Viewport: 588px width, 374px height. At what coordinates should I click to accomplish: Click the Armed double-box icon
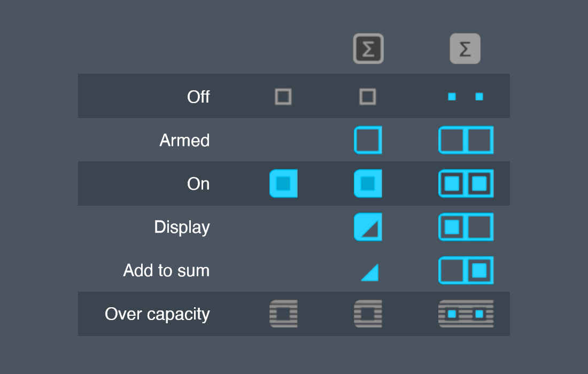[466, 140]
